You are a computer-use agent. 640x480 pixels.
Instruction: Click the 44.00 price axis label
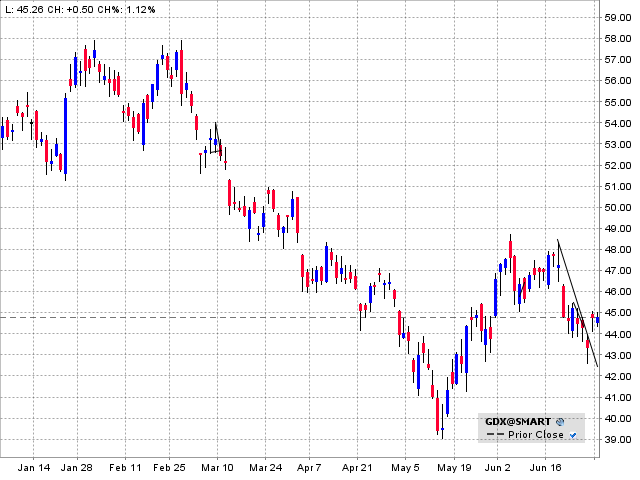tap(618, 335)
